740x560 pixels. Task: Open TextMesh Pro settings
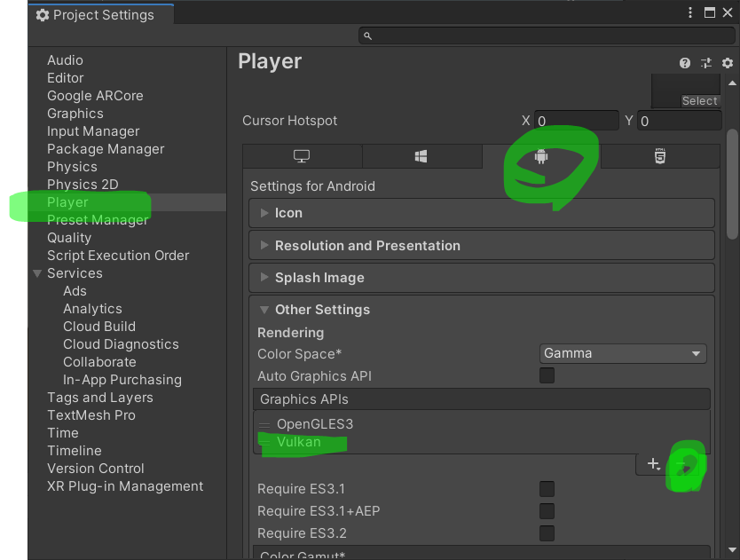(x=91, y=415)
